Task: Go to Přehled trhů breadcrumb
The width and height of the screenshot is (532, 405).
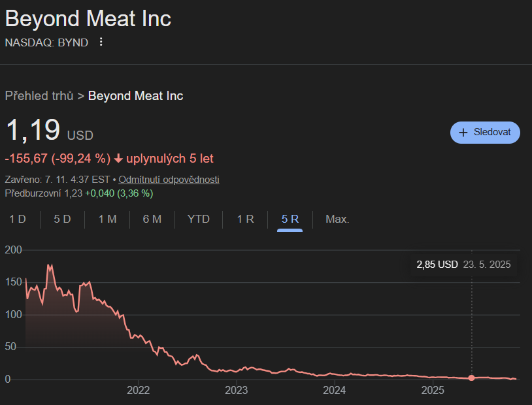Action: click(x=39, y=96)
